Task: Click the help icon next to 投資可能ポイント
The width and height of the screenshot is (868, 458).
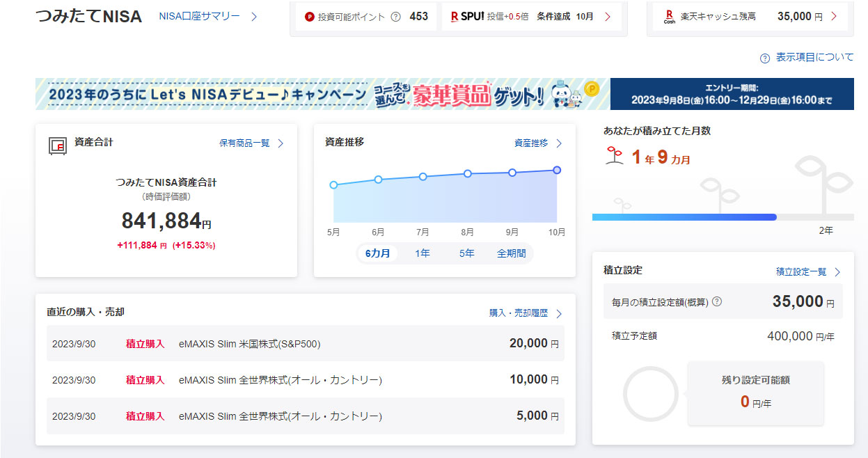Action: click(396, 17)
